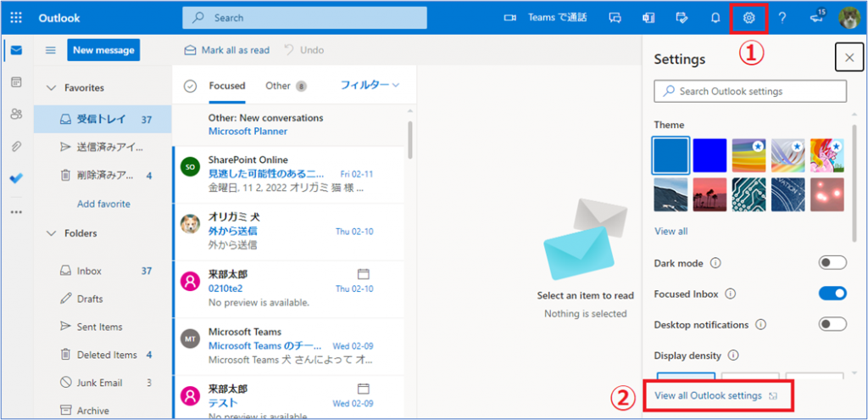Click the Search Outlook settings field
This screenshot has width=868, height=420.
tap(750, 91)
